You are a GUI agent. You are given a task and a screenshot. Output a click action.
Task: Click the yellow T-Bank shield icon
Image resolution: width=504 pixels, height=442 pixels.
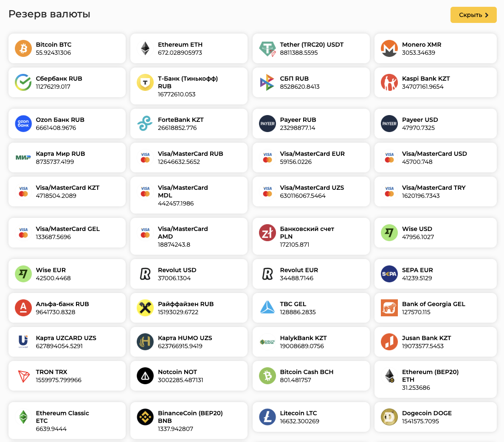click(x=145, y=82)
